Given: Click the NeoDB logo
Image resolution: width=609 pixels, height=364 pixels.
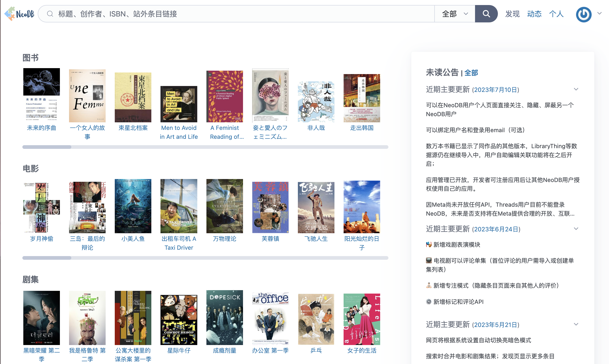Looking at the screenshot, I should tap(19, 14).
